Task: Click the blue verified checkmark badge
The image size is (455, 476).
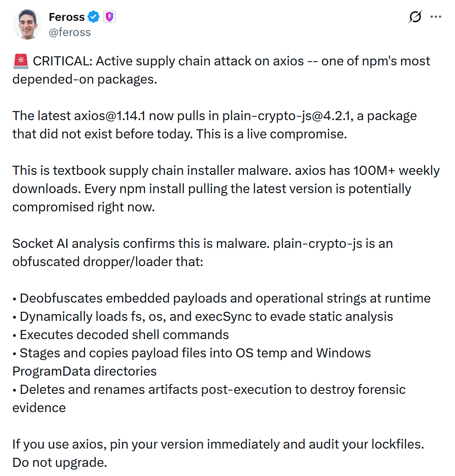Action: [94, 17]
